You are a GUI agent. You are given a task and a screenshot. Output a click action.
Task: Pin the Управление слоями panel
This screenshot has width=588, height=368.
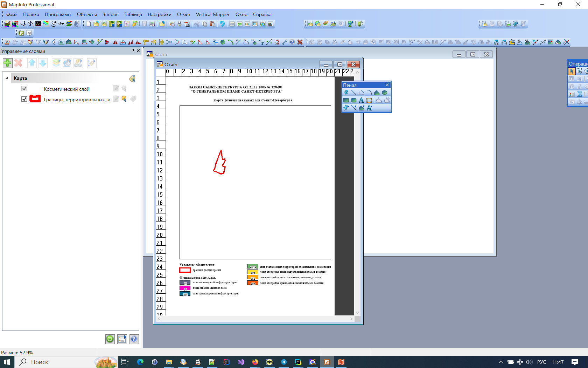click(x=133, y=51)
